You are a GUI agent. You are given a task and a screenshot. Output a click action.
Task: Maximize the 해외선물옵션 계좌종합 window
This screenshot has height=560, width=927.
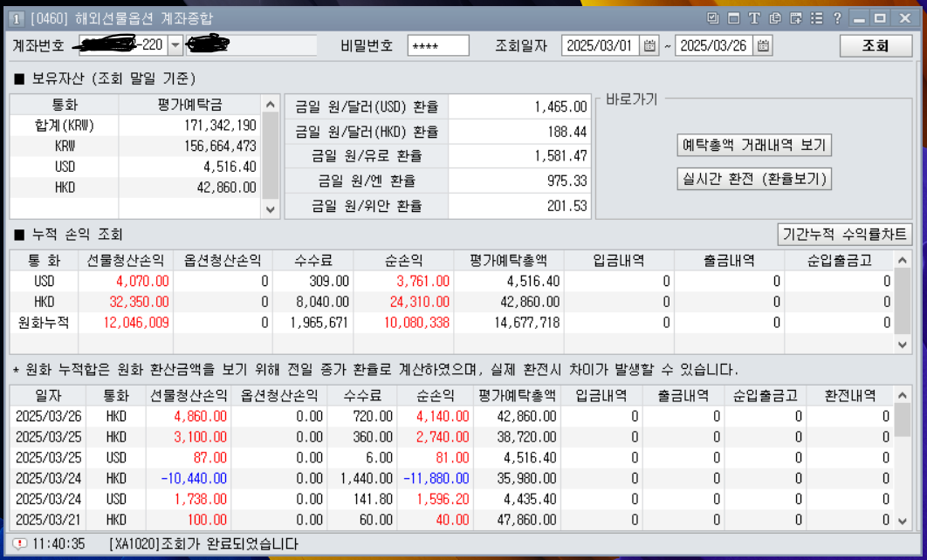coord(880,18)
